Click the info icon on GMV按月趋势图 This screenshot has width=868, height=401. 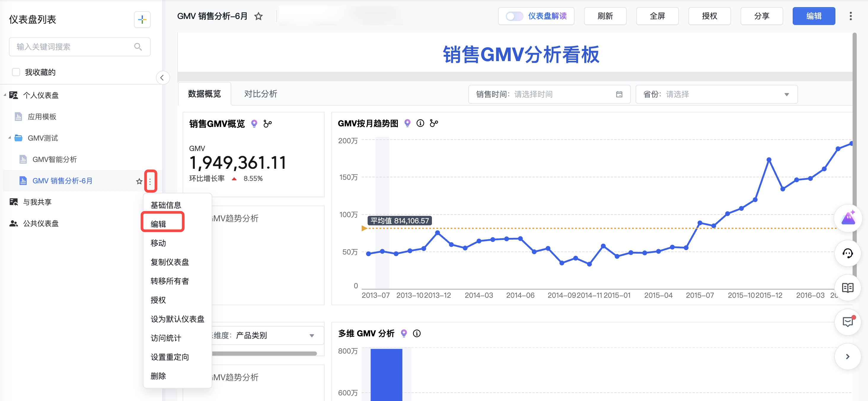[x=420, y=123]
